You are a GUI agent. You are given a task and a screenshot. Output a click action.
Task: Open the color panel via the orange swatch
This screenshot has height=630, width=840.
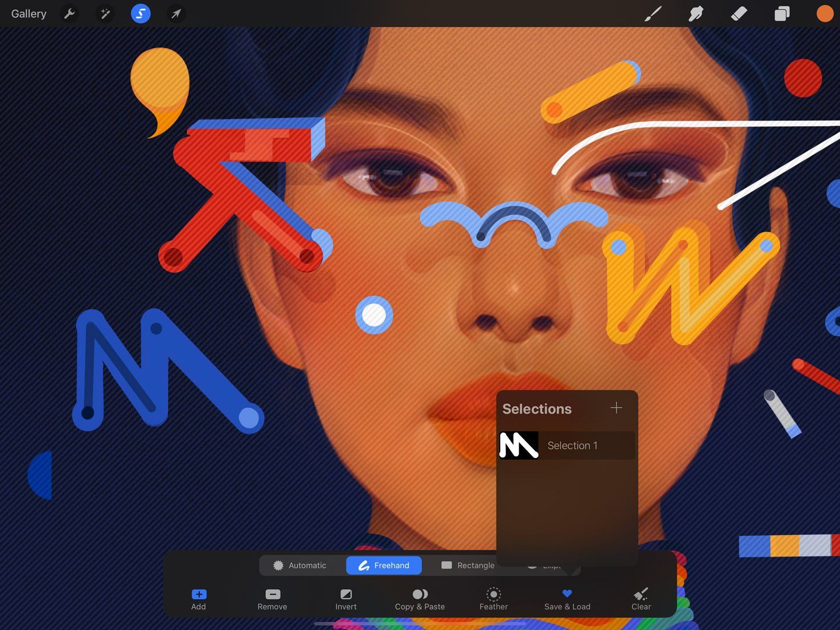coord(824,13)
